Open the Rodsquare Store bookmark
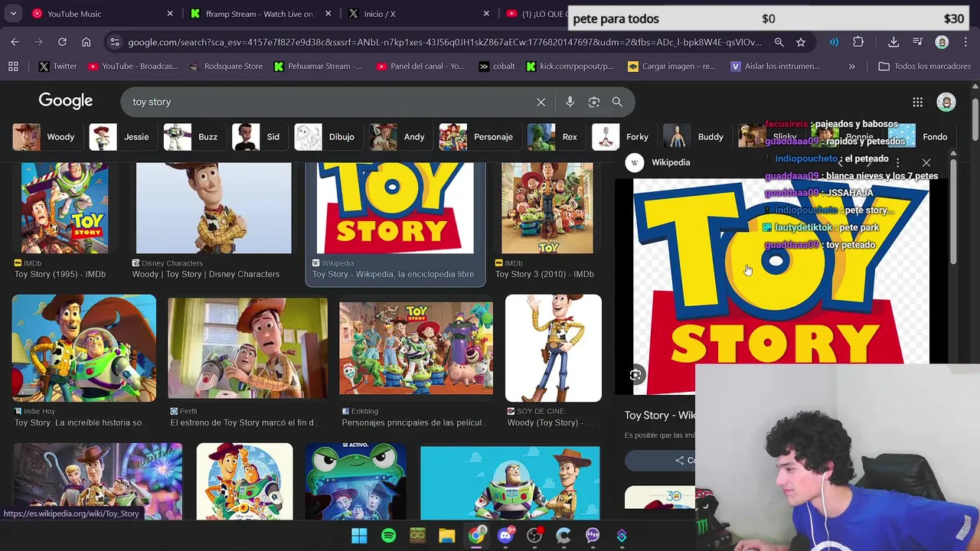Screen dimensions: 980x551 226,67
